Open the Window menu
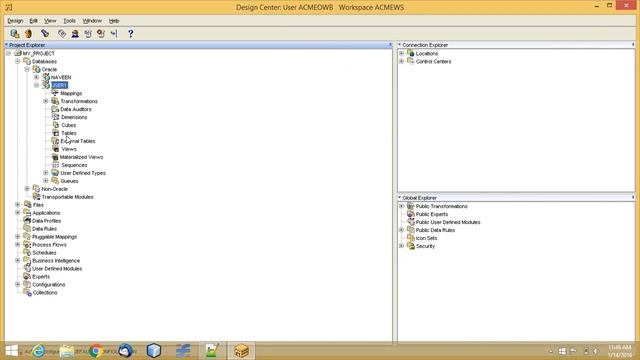Image resolution: width=640 pixels, height=360 pixels. (92, 21)
